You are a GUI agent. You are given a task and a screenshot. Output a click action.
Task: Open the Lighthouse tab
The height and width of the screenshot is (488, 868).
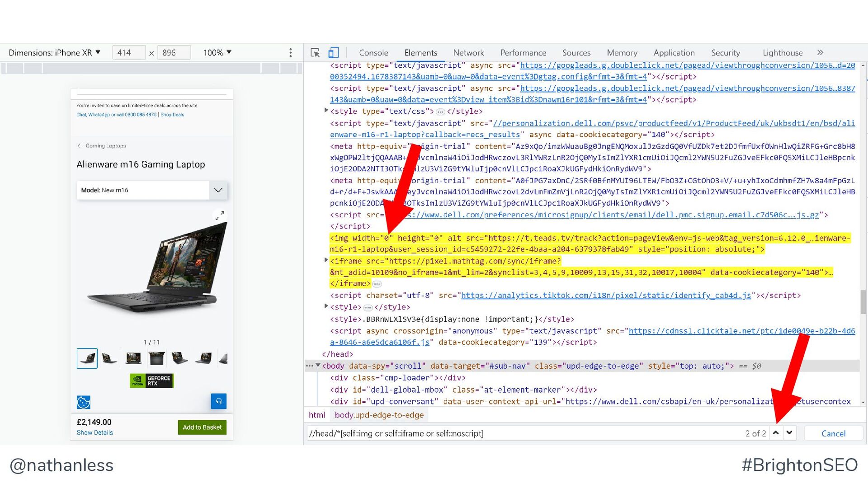pyautogui.click(x=783, y=53)
